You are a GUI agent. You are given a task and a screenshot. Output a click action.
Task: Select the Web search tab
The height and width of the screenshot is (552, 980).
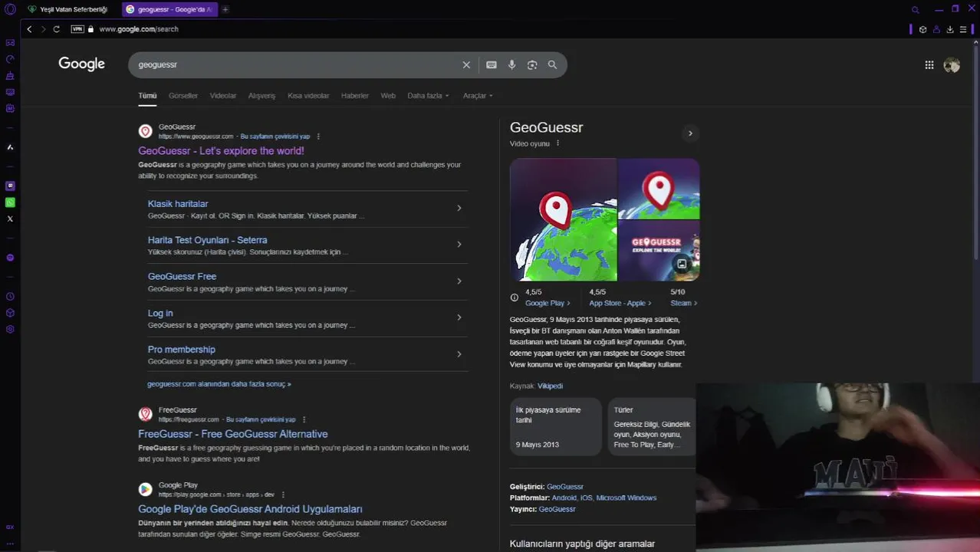click(388, 96)
